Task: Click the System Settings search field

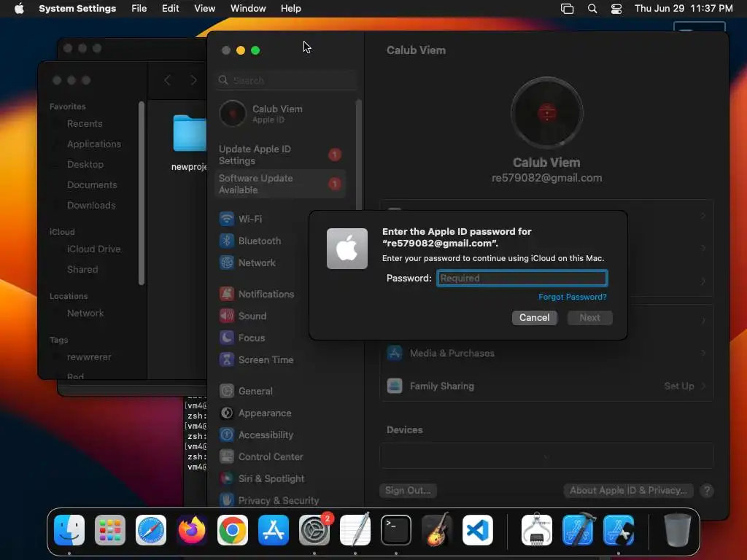Action: tap(286, 80)
